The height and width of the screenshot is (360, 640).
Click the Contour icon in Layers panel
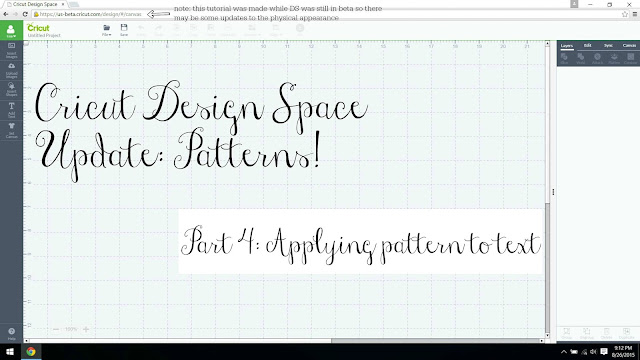(x=631, y=59)
